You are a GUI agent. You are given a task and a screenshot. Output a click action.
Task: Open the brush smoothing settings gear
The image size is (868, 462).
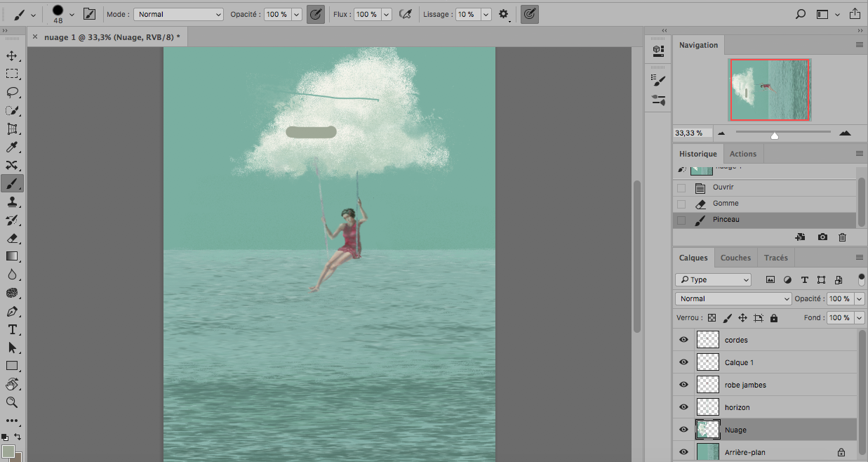click(503, 14)
